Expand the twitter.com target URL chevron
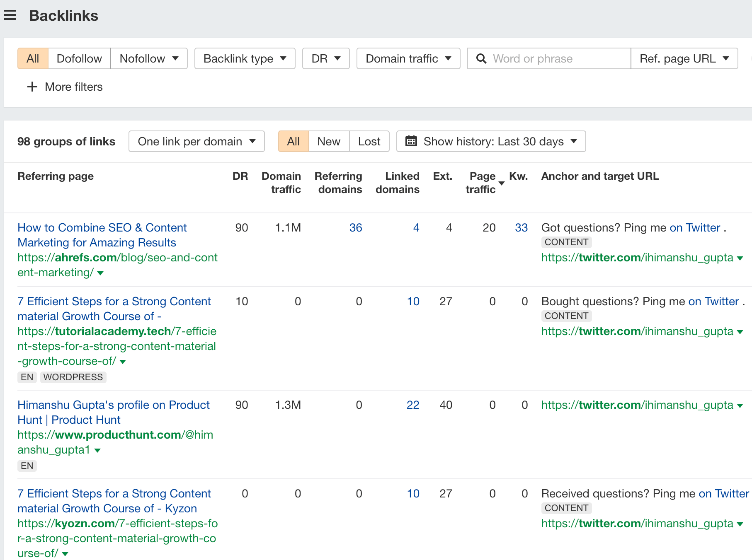 pos(741,258)
